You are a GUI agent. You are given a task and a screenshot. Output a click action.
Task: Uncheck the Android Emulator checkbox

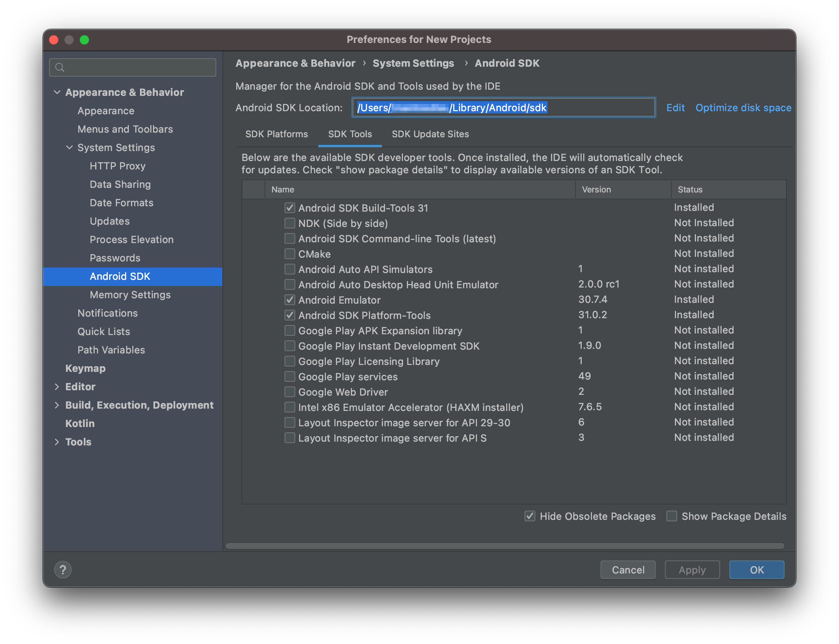click(290, 300)
